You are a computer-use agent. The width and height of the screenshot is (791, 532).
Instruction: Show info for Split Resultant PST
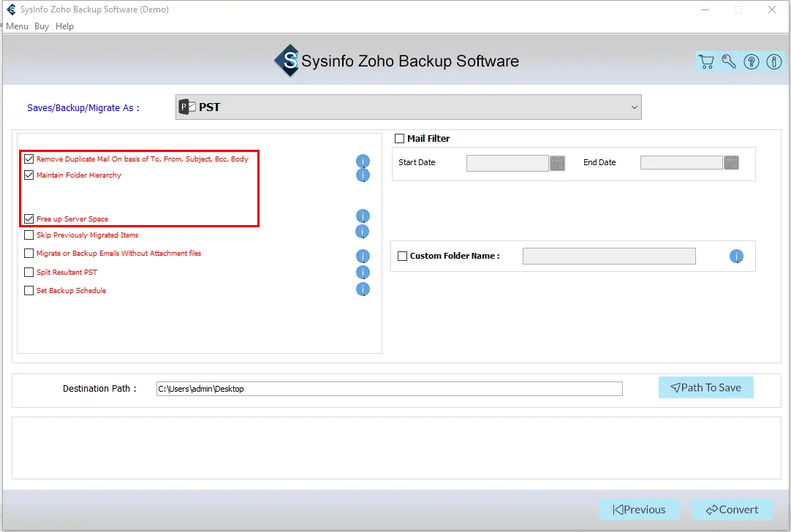click(363, 273)
